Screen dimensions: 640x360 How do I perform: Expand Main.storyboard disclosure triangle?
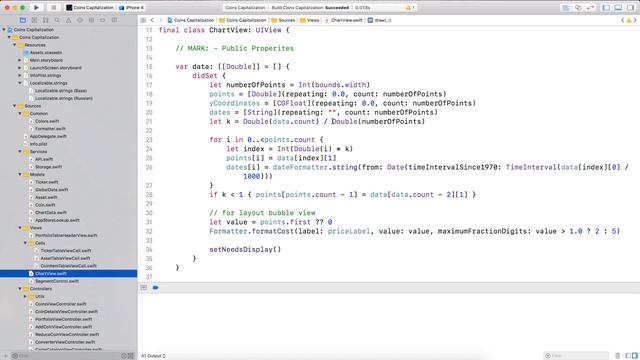point(20,60)
